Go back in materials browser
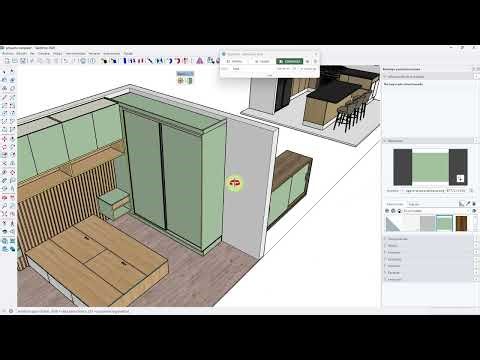Viewport: 480px width, 360px height. click(387, 211)
